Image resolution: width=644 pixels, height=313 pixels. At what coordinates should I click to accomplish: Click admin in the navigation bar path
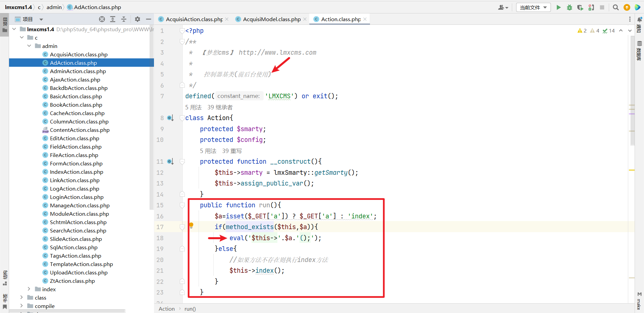coord(54,7)
